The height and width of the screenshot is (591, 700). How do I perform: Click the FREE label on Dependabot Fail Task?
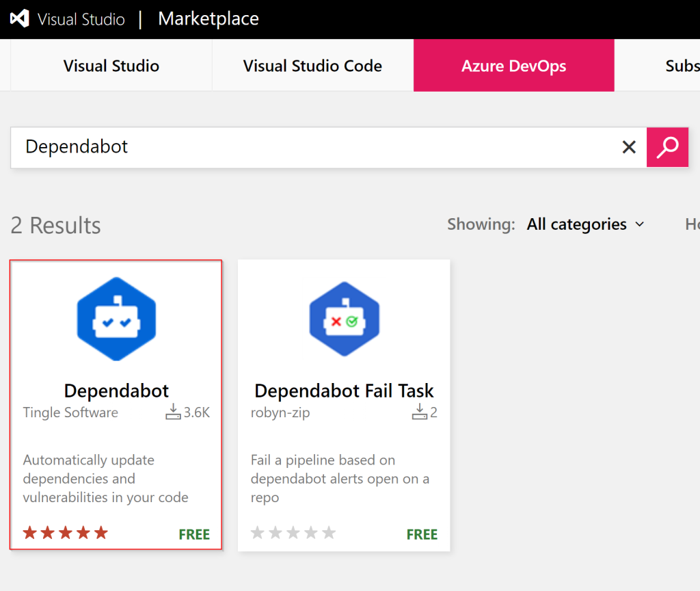coord(422,534)
